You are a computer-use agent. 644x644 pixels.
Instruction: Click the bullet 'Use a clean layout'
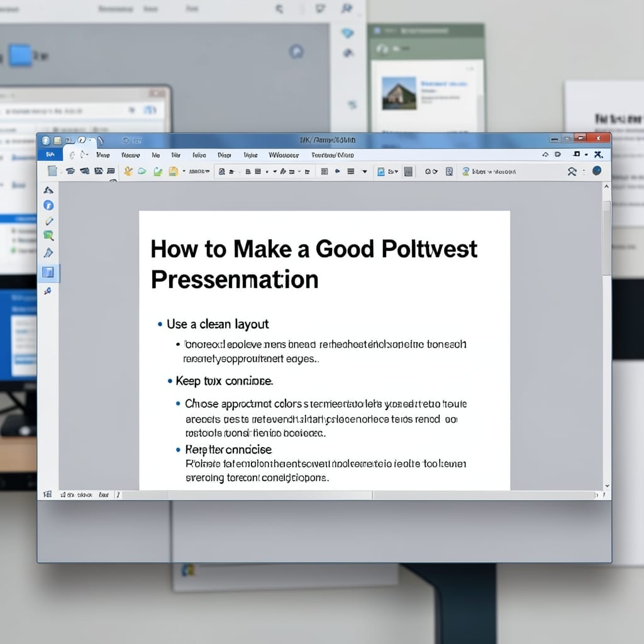coord(218,325)
